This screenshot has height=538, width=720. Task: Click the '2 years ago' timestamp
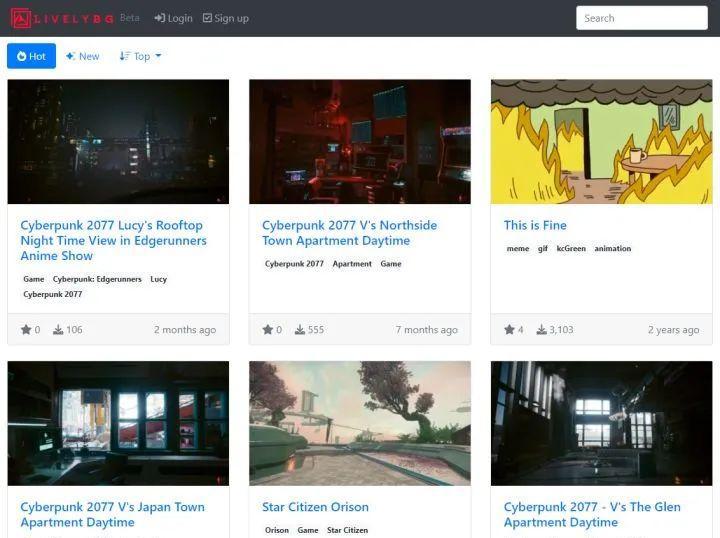(x=674, y=330)
